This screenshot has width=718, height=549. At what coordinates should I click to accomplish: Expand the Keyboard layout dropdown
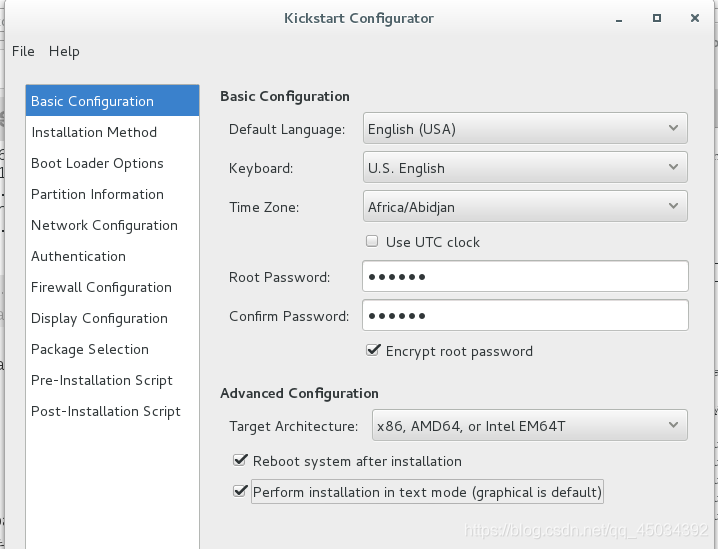pyautogui.click(x=525, y=167)
